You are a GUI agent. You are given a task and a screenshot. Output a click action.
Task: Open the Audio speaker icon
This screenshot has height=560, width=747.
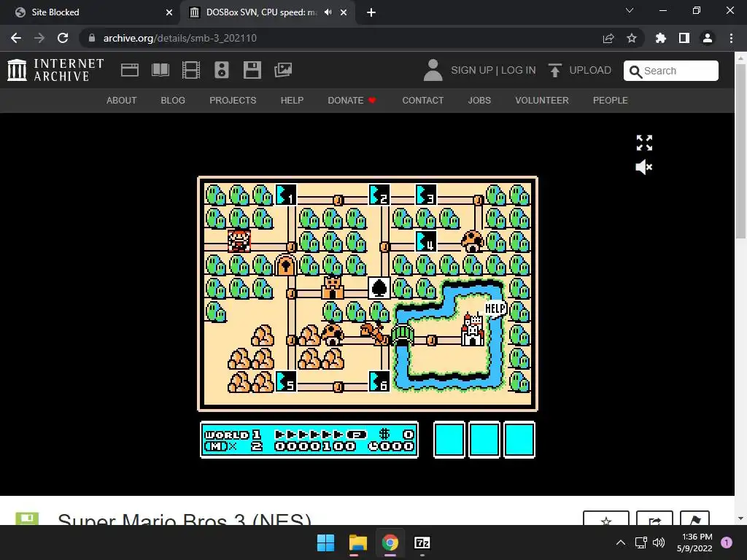click(222, 70)
